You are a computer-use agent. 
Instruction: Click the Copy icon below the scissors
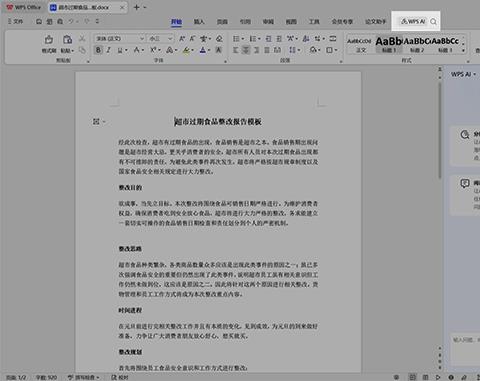(x=82, y=50)
